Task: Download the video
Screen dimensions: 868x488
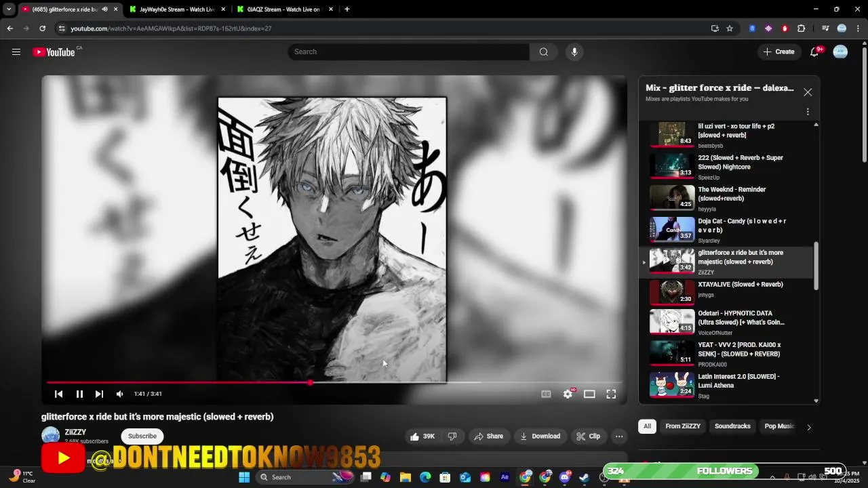Action: (540, 436)
